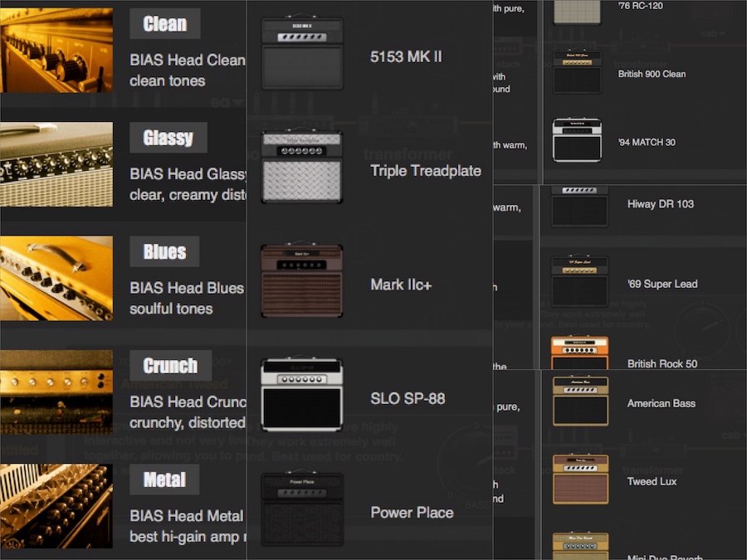
Task: Click the Metal amp photo thumbnail
Action: (x=56, y=506)
